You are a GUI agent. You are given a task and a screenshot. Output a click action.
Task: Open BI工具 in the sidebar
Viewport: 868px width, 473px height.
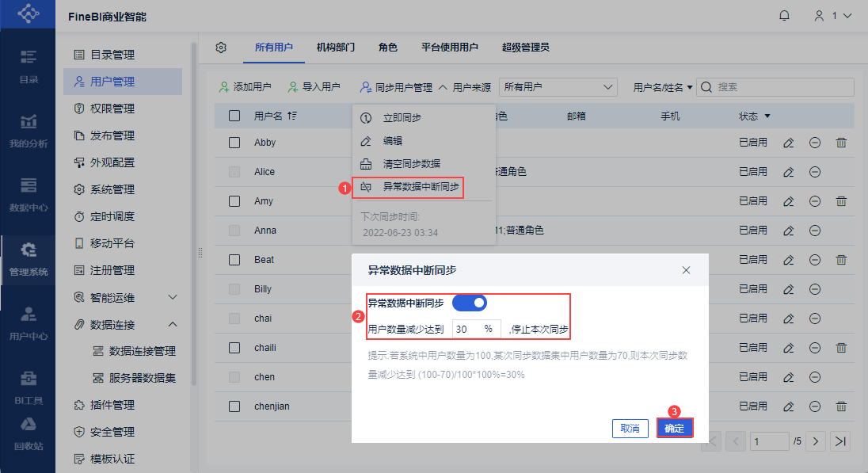pyautogui.click(x=29, y=387)
